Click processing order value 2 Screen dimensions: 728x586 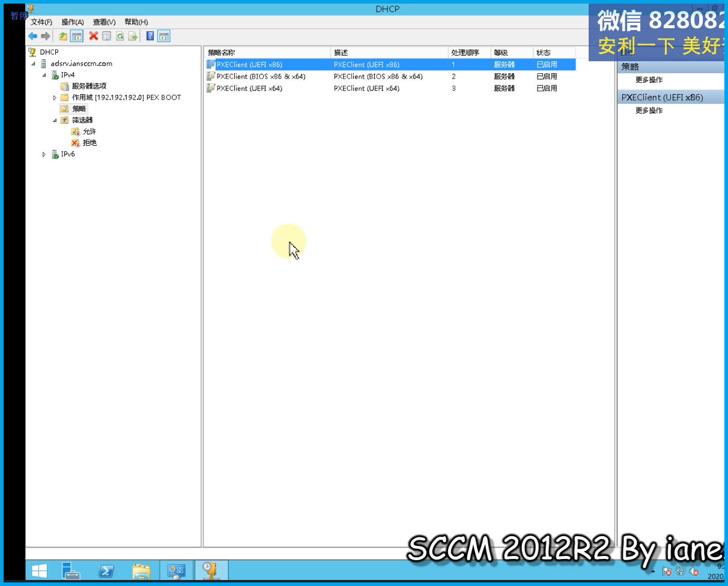[x=453, y=76]
